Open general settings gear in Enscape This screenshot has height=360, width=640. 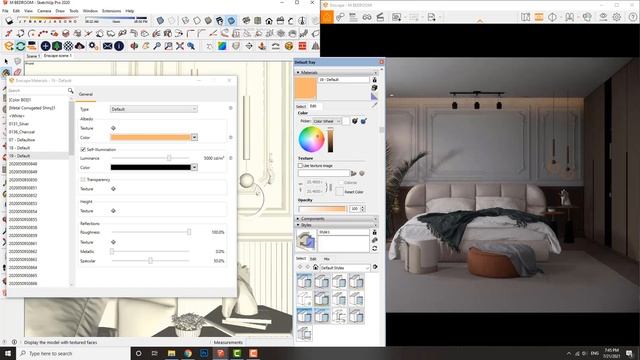coord(617,17)
